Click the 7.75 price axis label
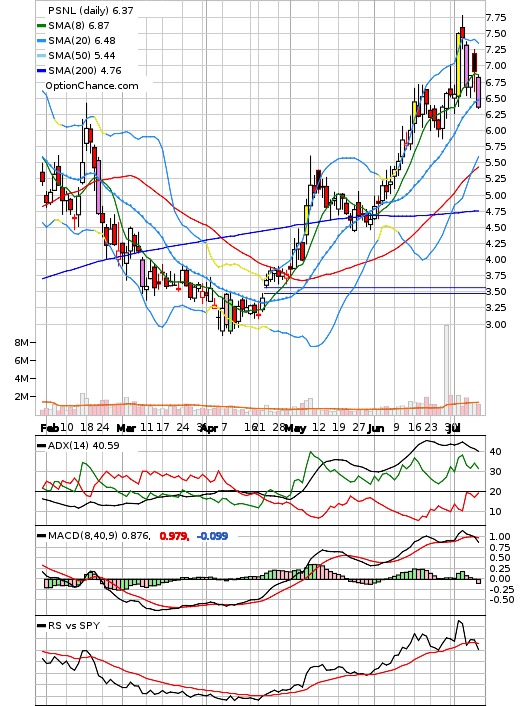The width and height of the screenshot is (526, 706). (x=495, y=18)
